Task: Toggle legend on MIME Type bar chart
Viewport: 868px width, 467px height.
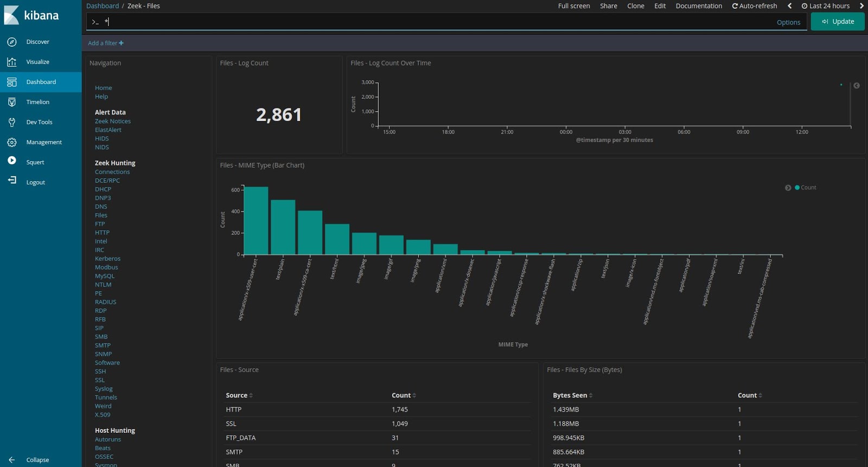Action: 788,188
